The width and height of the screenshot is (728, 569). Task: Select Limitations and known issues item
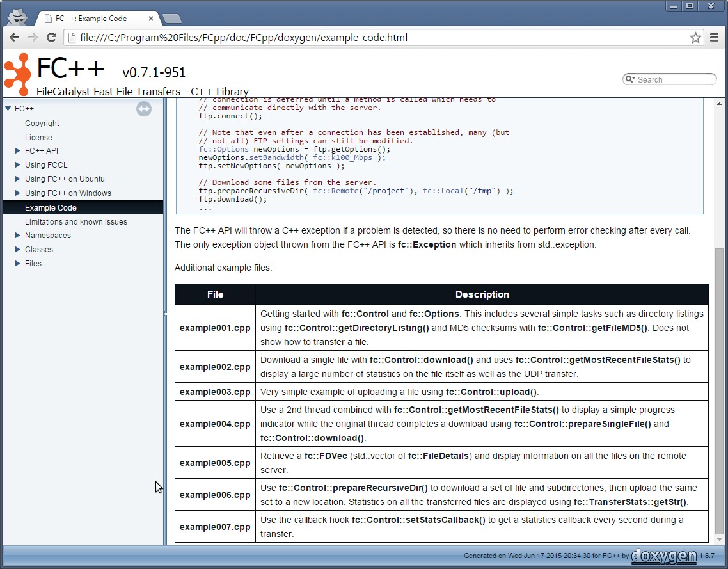tap(75, 222)
